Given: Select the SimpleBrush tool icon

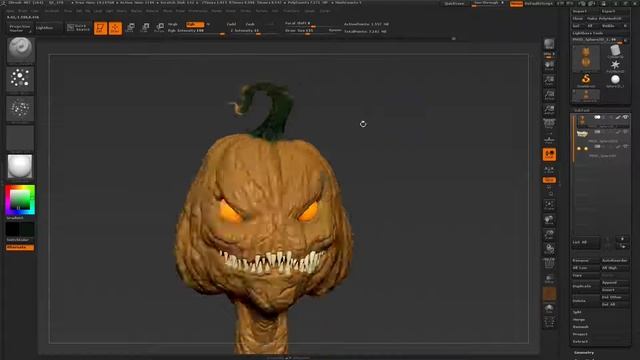Looking at the screenshot, I should pyautogui.click(x=586, y=80).
